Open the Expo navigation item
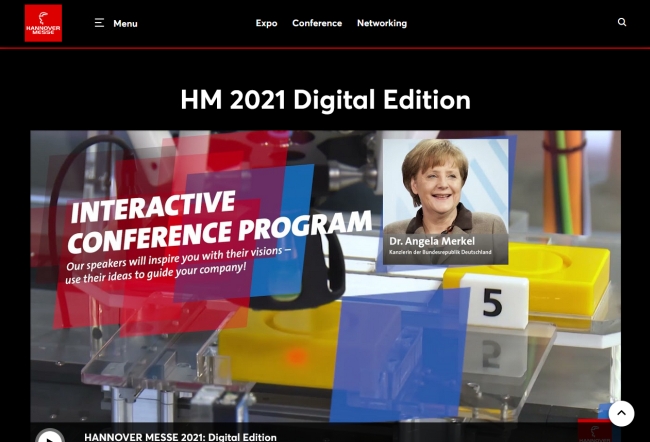This screenshot has width=650, height=442. tap(266, 23)
